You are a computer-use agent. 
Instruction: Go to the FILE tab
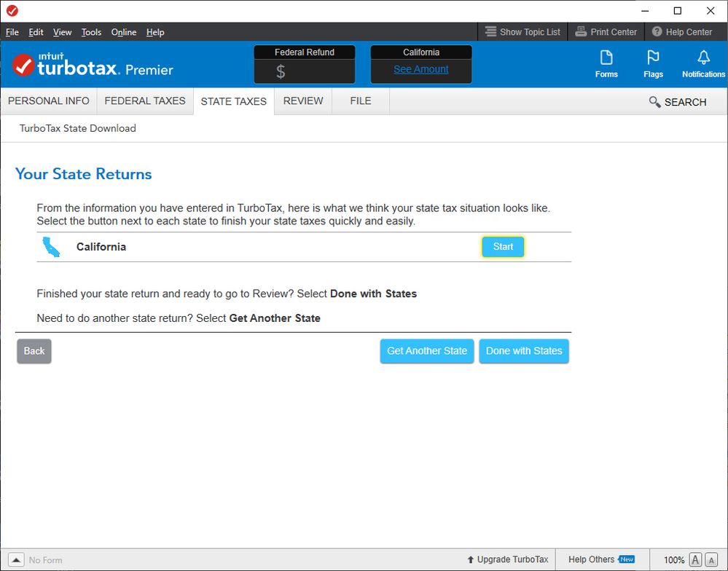(361, 101)
